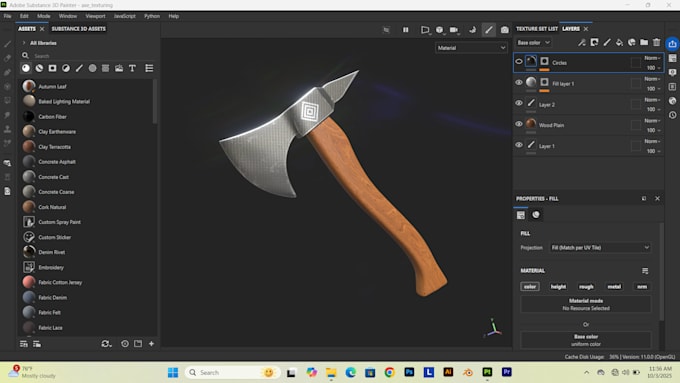Add a paint layer with brush icon

[607, 43]
